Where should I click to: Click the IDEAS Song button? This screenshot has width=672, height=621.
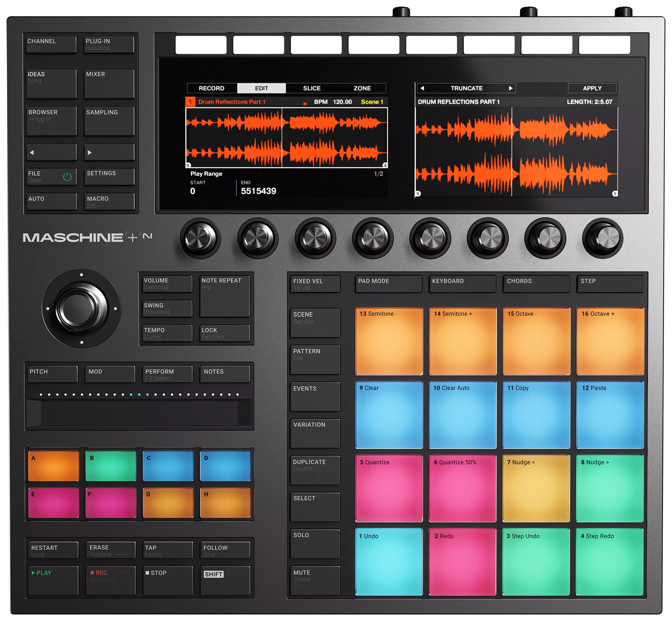[x=52, y=84]
